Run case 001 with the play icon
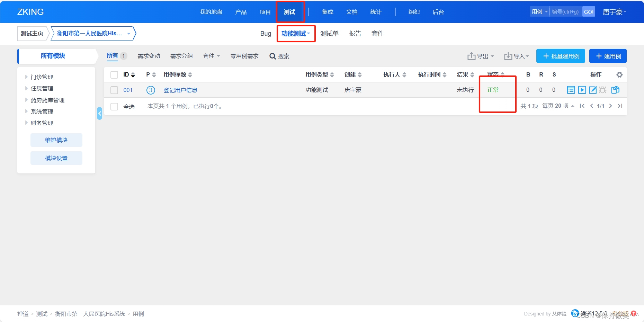Viewport: 644px width, 322px height. point(582,90)
